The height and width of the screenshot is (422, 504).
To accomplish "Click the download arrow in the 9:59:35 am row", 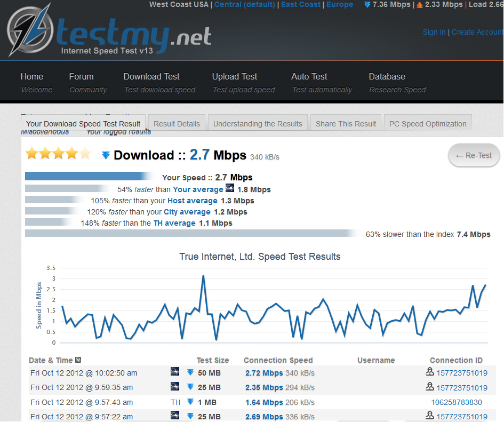I will pos(190,387).
